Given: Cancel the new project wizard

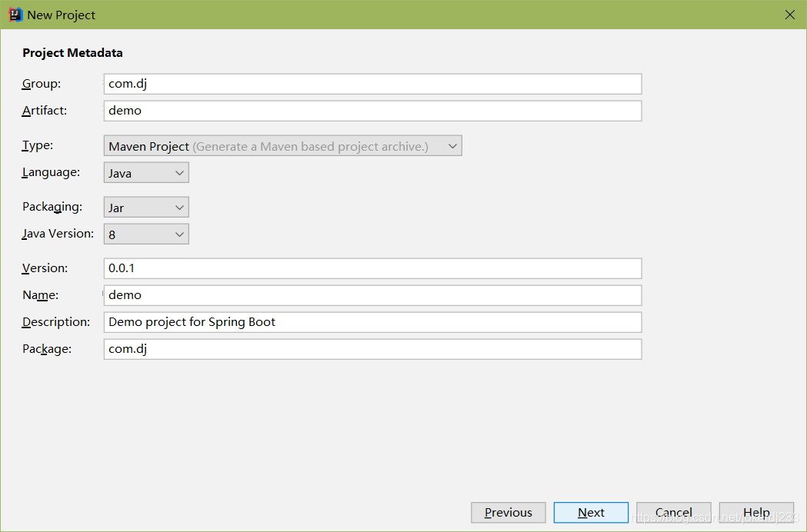Looking at the screenshot, I should 674,513.
